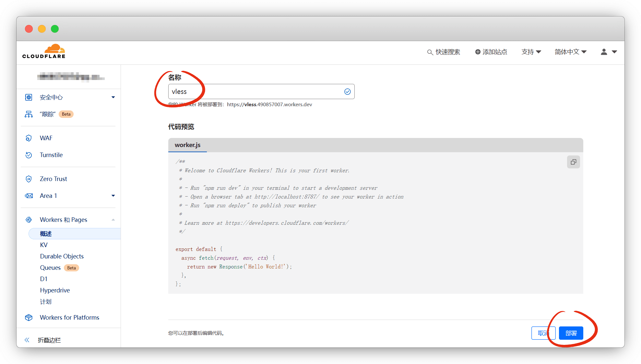
Task: Expand the 支持 support dropdown
Action: coord(531,52)
